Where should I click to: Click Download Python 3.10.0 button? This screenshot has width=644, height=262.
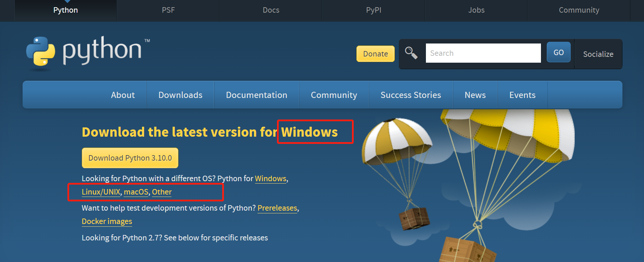[130, 158]
